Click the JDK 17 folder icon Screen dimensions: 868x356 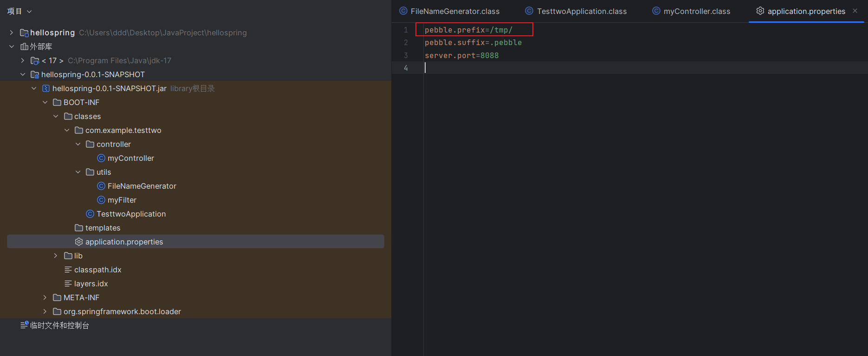(x=35, y=60)
